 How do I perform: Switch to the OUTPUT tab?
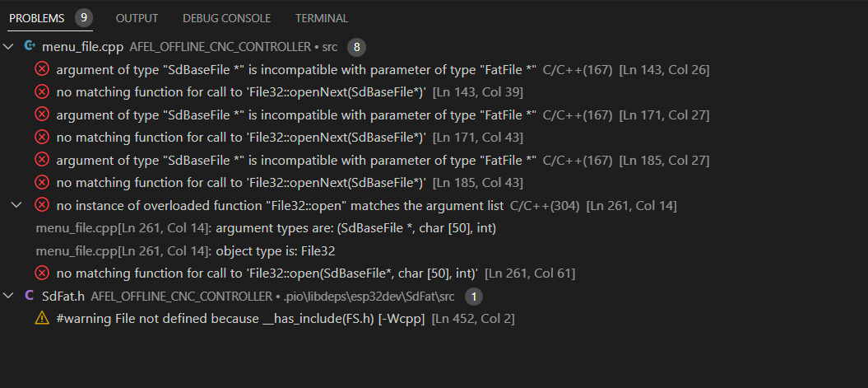click(x=137, y=18)
